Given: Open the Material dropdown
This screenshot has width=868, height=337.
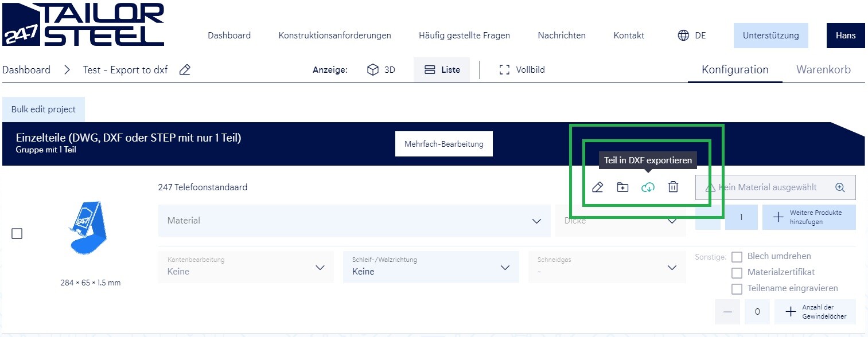Looking at the screenshot, I should 353,221.
